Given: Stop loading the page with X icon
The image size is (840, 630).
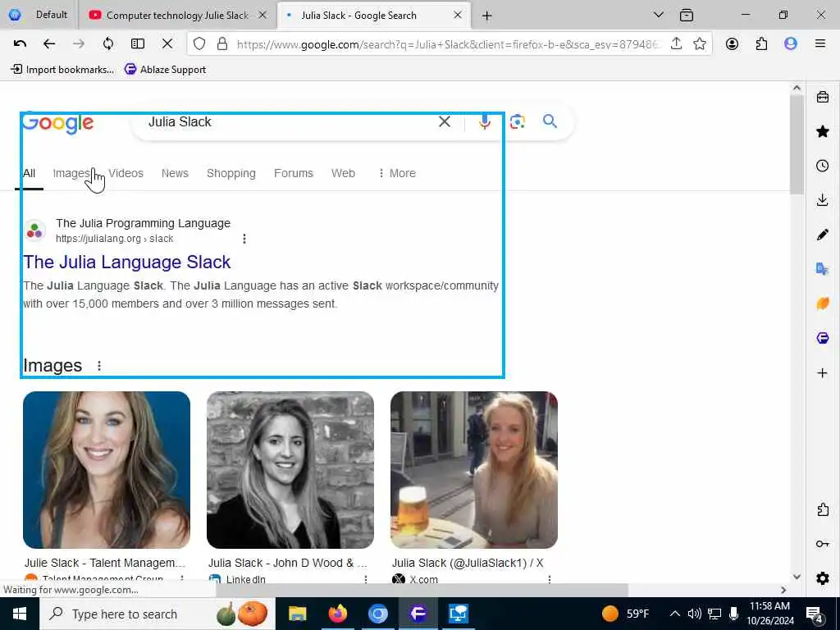Looking at the screenshot, I should click(x=167, y=44).
